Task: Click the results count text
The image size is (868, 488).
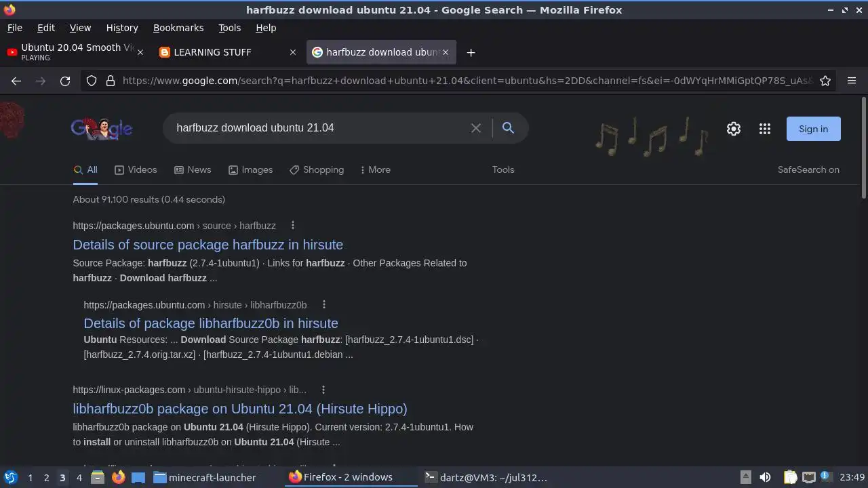Action: coord(149,199)
